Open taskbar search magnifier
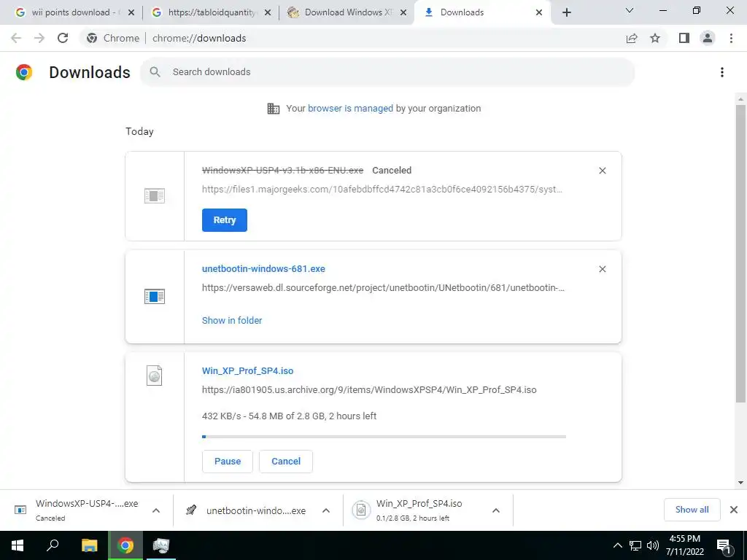Screen dimensions: 747x560 (53, 545)
